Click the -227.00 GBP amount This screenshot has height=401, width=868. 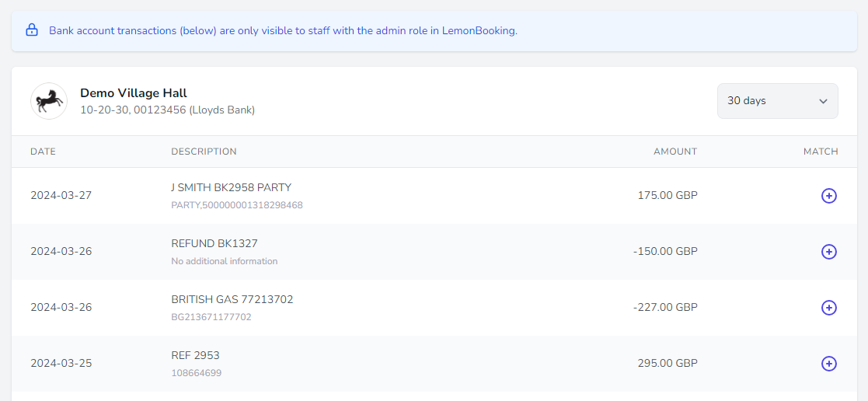point(664,308)
